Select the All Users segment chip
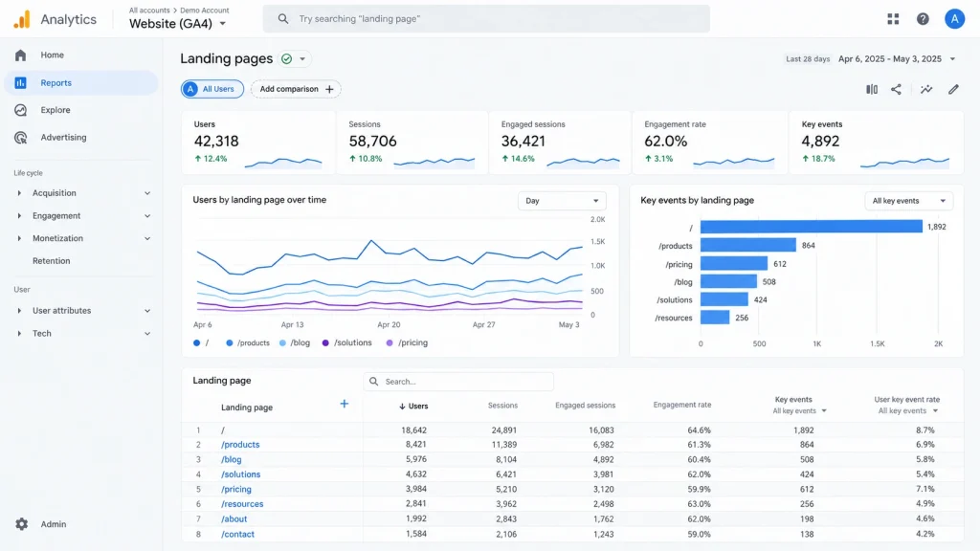Viewport: 980px width, 551px height. click(x=212, y=89)
